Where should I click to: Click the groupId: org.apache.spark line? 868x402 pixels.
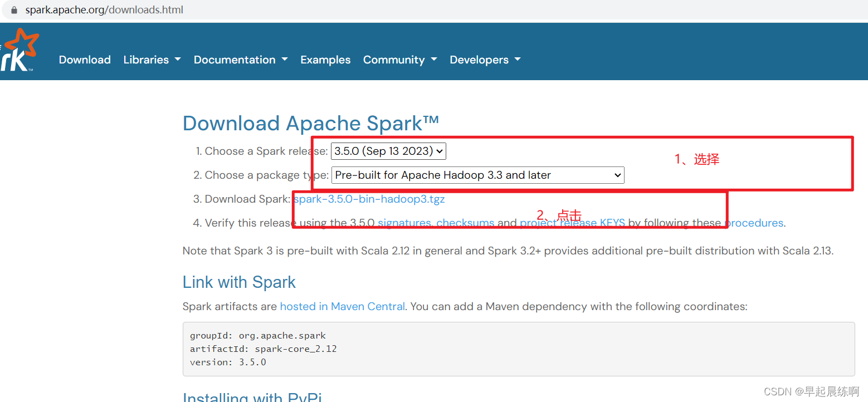(258, 336)
